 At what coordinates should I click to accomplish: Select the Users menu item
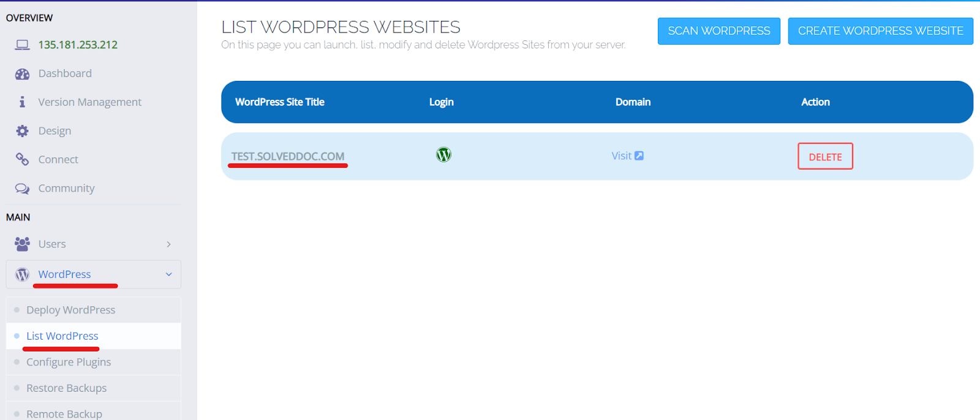point(52,244)
